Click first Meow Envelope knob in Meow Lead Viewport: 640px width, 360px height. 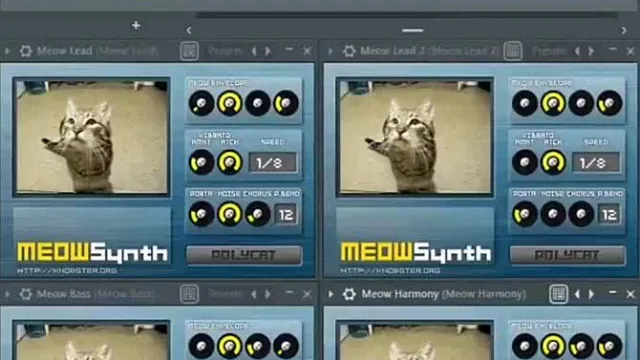point(202,103)
